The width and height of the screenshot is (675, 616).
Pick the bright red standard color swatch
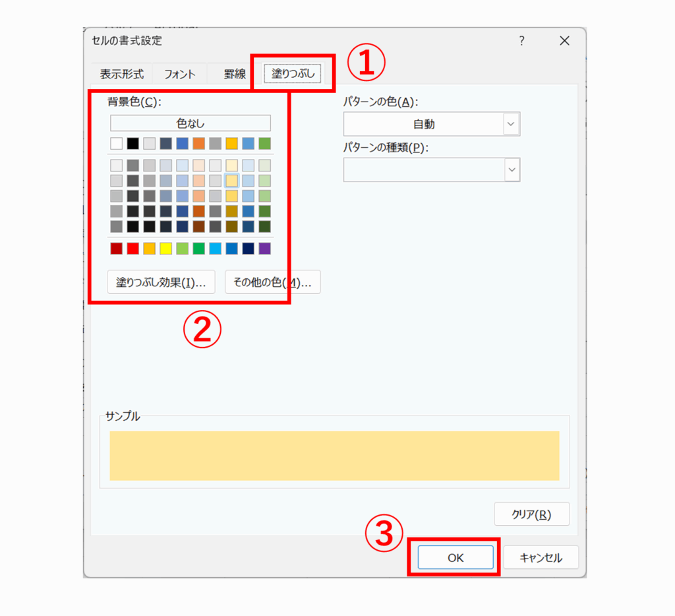(x=132, y=249)
